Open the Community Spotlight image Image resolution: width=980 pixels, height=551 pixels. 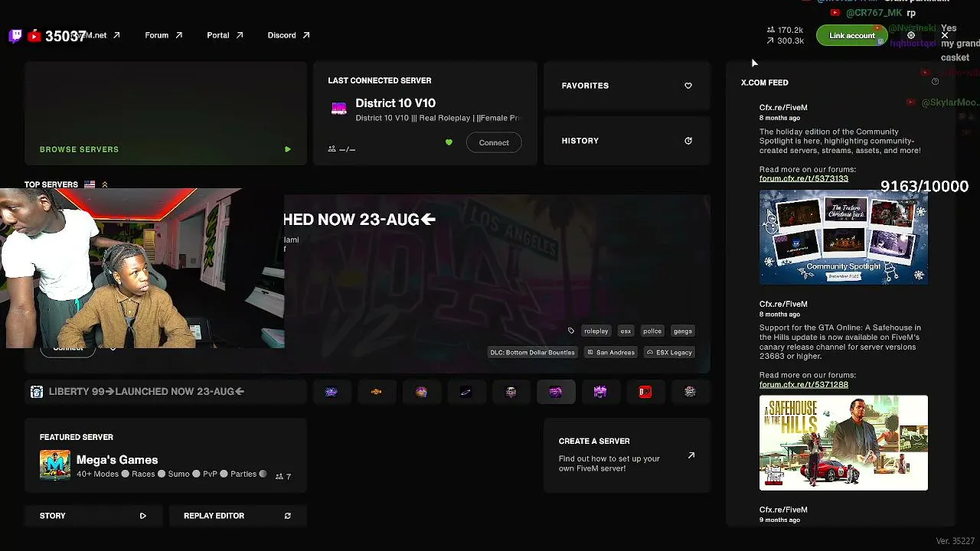(844, 237)
